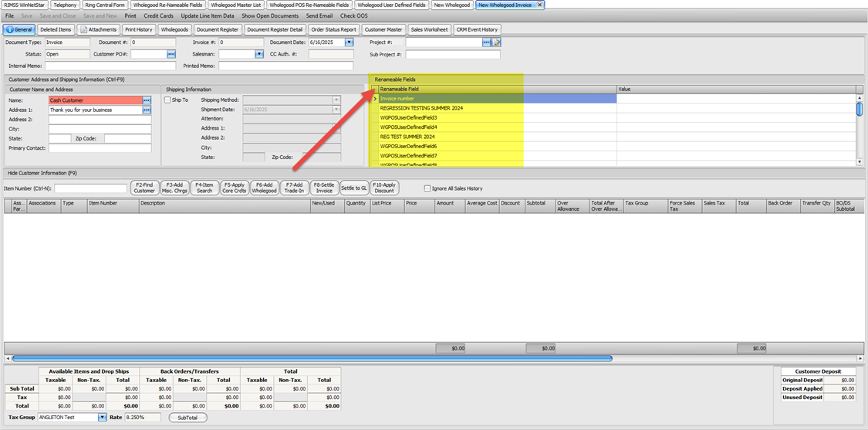Click Send Email in menu bar
This screenshot has width=868, height=430.
pyautogui.click(x=320, y=16)
